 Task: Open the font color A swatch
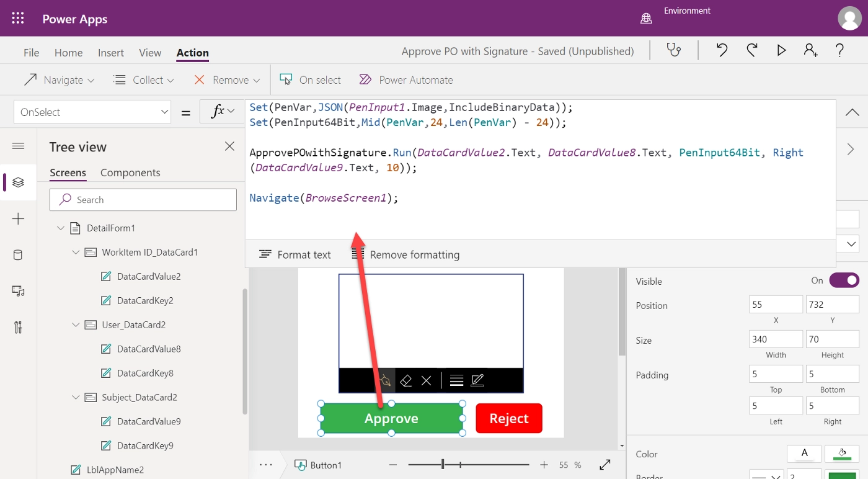(804, 454)
